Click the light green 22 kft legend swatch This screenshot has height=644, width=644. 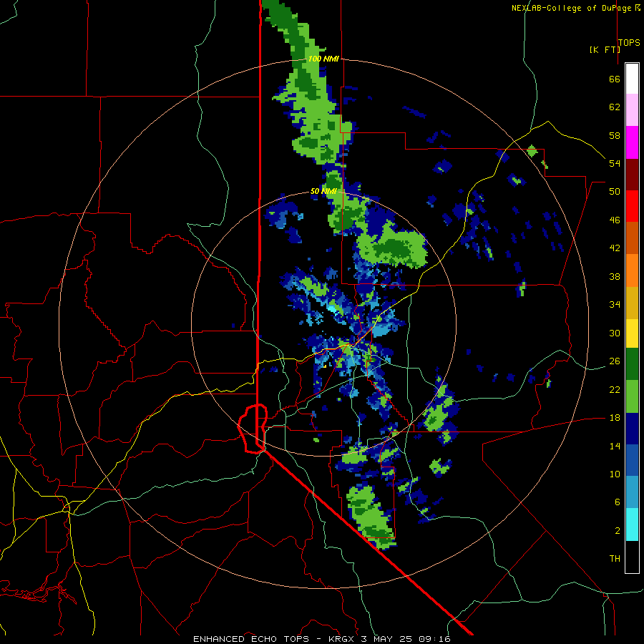[x=632, y=396]
